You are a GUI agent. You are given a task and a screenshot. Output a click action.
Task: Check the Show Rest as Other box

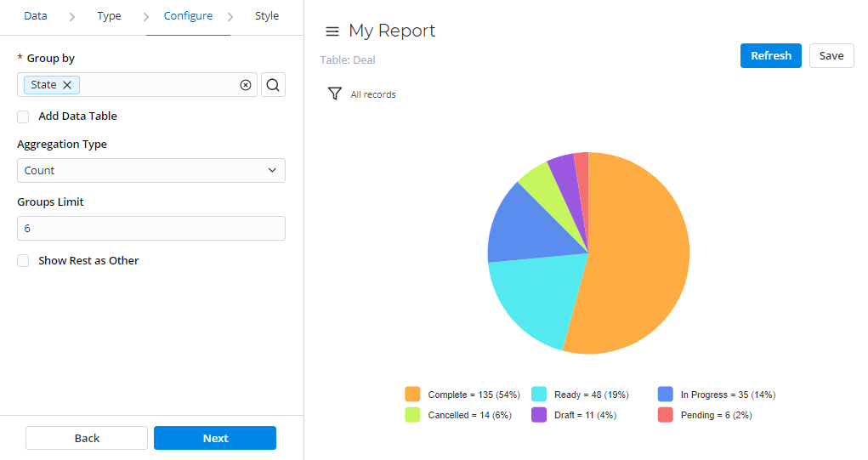[x=24, y=261]
